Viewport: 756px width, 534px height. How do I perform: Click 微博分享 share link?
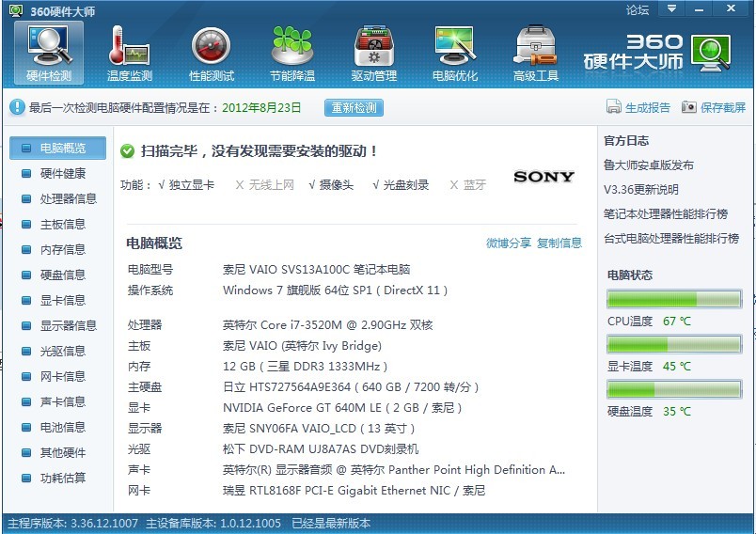[x=508, y=243]
